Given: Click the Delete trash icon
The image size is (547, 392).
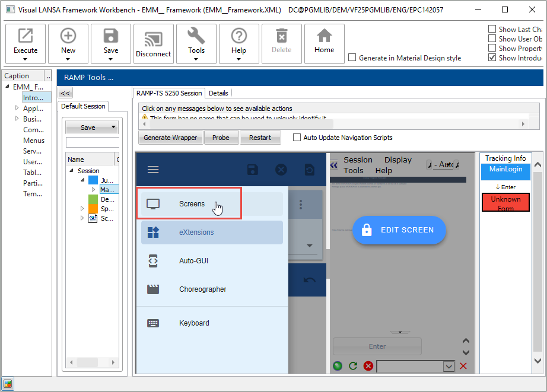Looking at the screenshot, I should point(282,36).
